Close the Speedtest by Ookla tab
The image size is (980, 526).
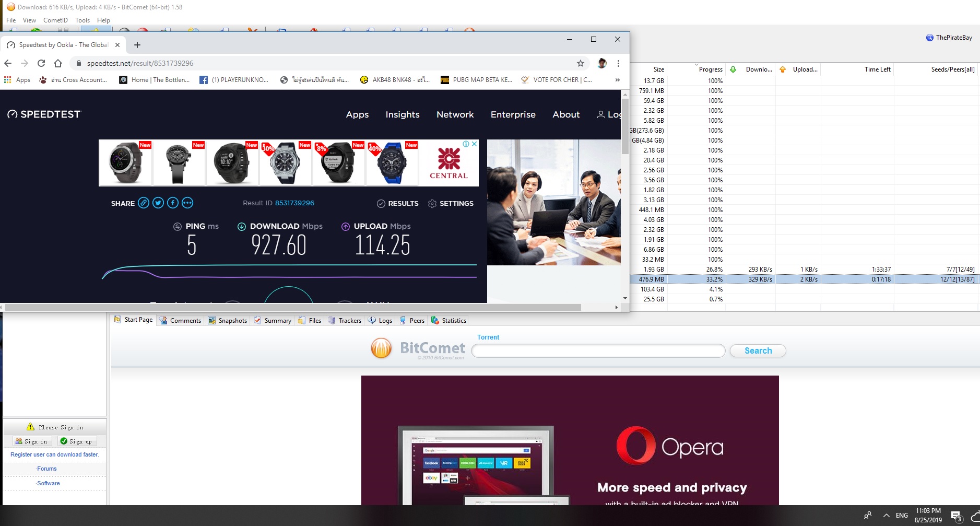coord(117,45)
